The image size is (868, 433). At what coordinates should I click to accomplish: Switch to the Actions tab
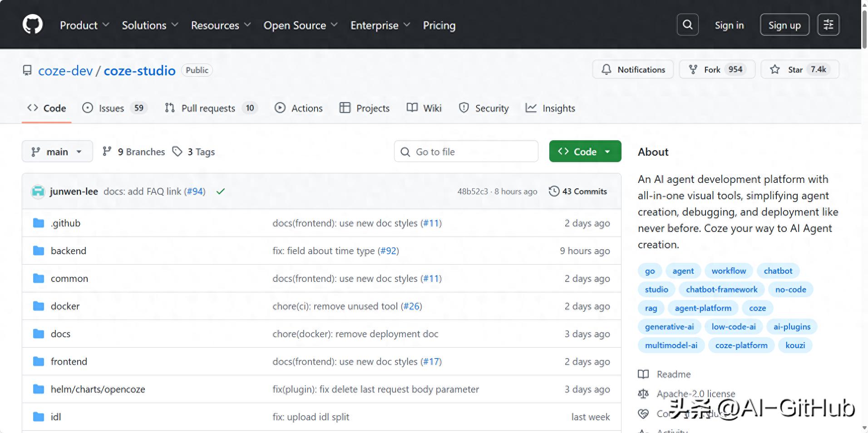click(x=299, y=108)
